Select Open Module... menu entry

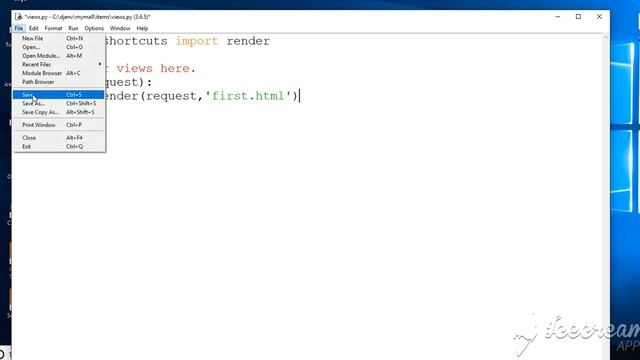click(x=58, y=56)
